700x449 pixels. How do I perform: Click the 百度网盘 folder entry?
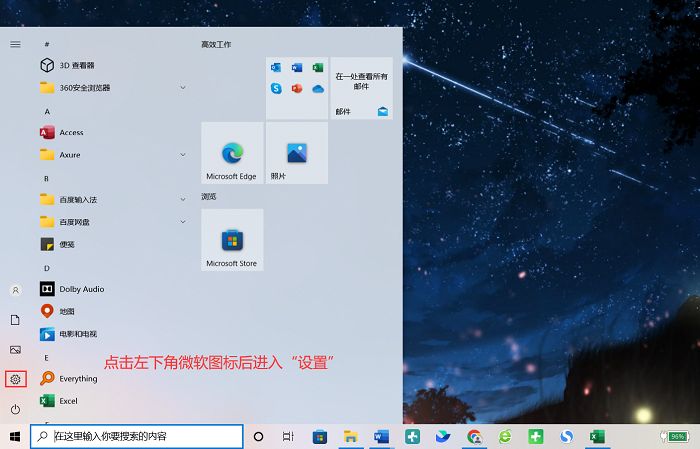[112, 222]
